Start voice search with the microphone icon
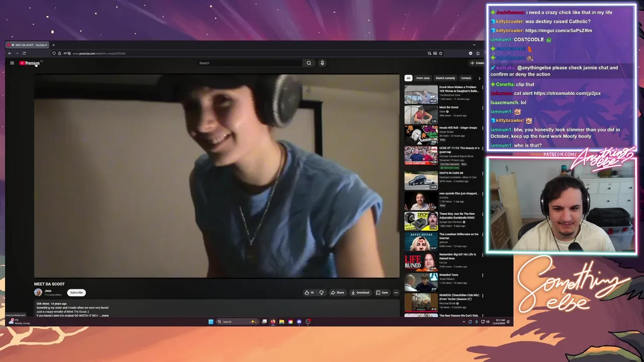 pyautogui.click(x=322, y=63)
